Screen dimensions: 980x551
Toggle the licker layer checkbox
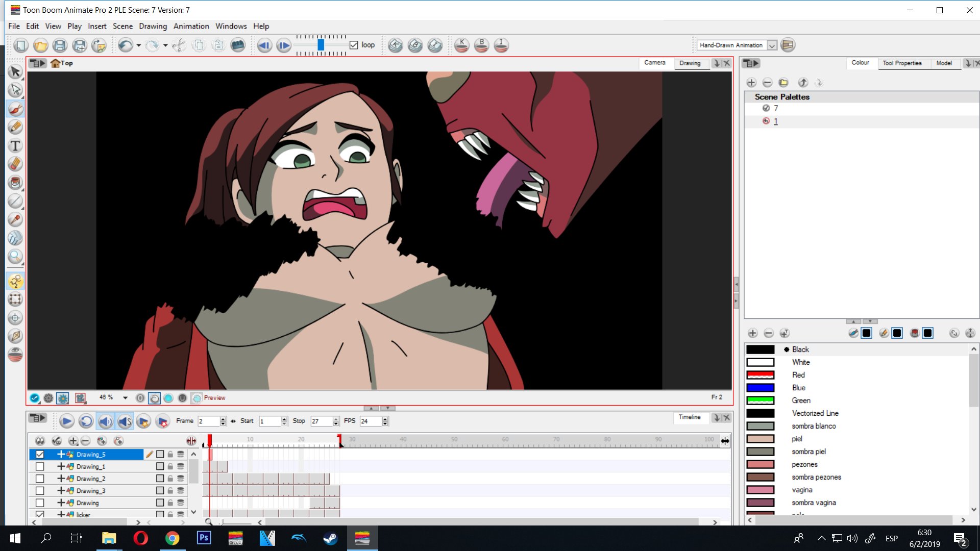pos(40,514)
